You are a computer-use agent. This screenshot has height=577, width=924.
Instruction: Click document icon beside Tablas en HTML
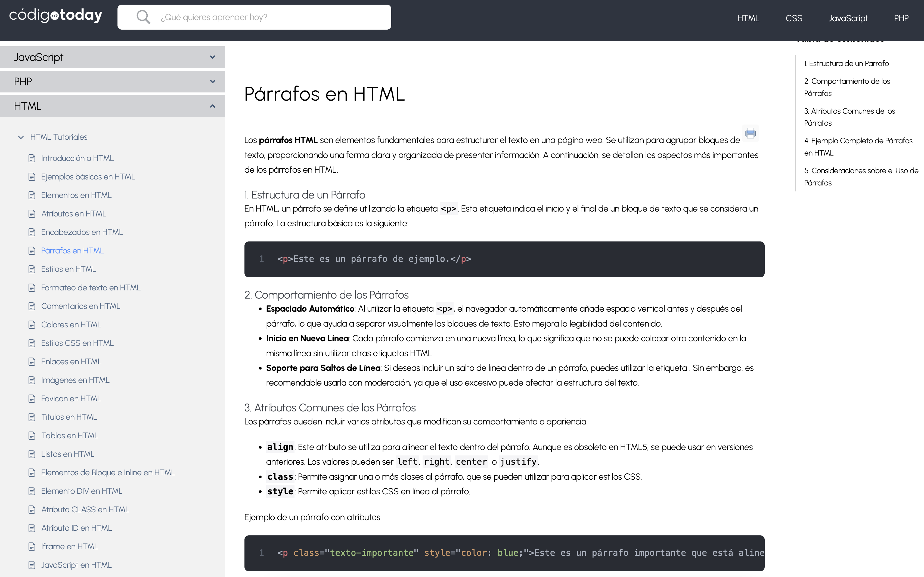pos(32,436)
